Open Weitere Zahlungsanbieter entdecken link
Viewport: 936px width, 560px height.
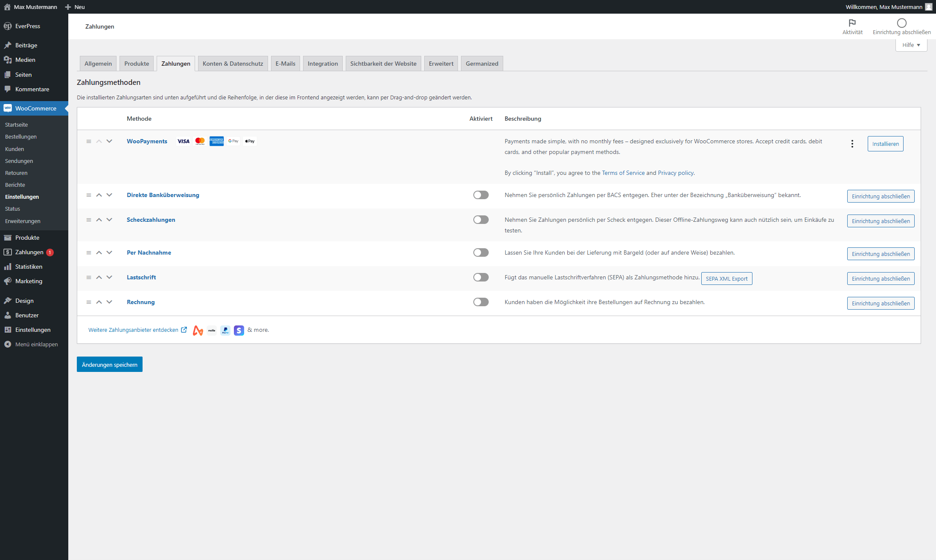coord(133,330)
